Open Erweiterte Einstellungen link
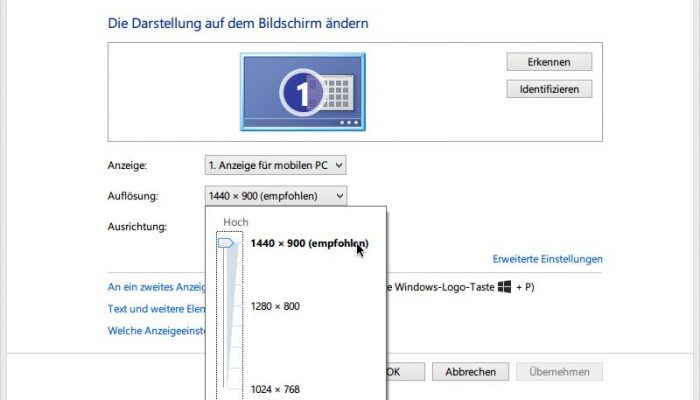Image resolution: width=700 pixels, height=400 pixels. point(547,259)
